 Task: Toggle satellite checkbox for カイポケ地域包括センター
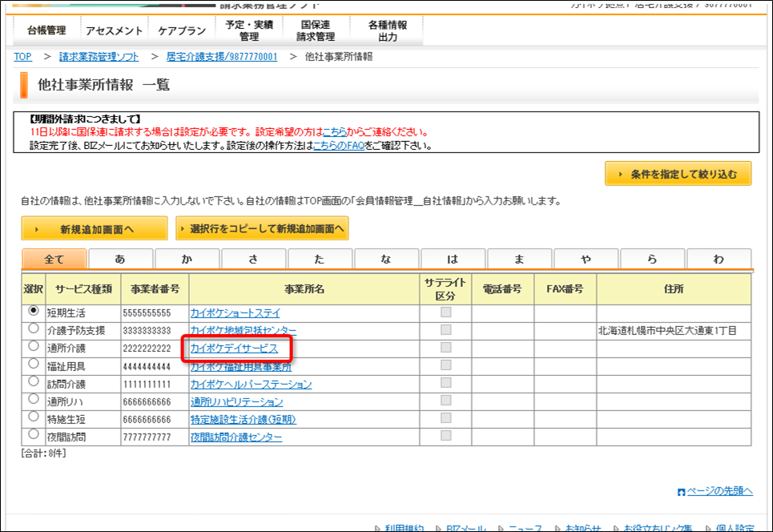pyautogui.click(x=445, y=330)
